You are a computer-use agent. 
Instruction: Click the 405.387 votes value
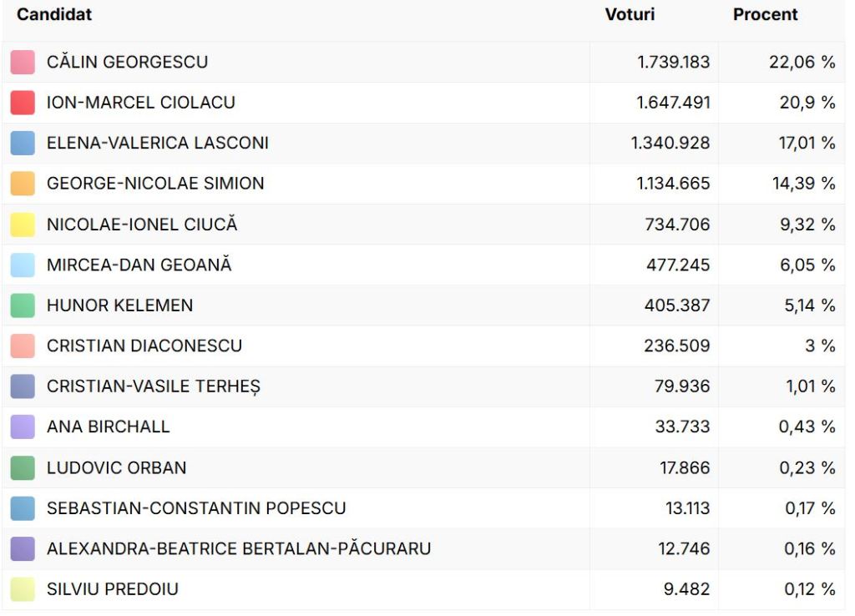click(x=676, y=305)
